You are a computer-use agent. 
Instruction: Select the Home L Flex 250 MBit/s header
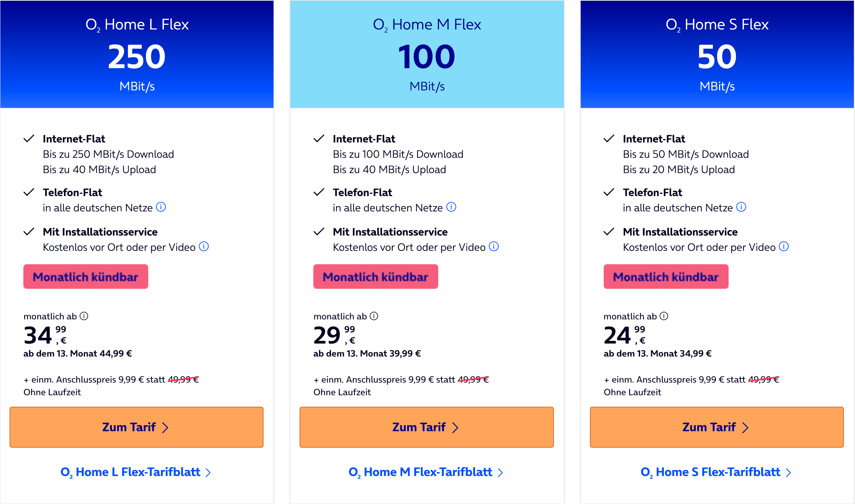[137, 54]
